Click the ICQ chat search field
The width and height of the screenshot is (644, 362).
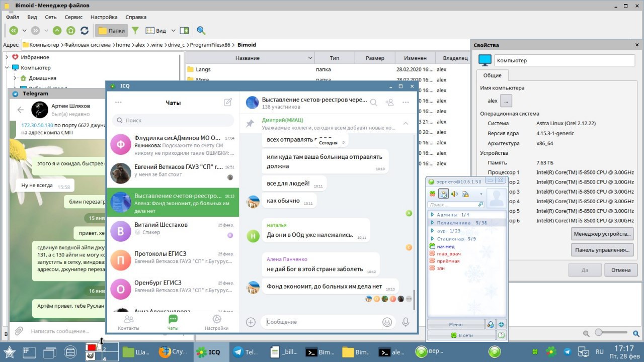point(173,121)
